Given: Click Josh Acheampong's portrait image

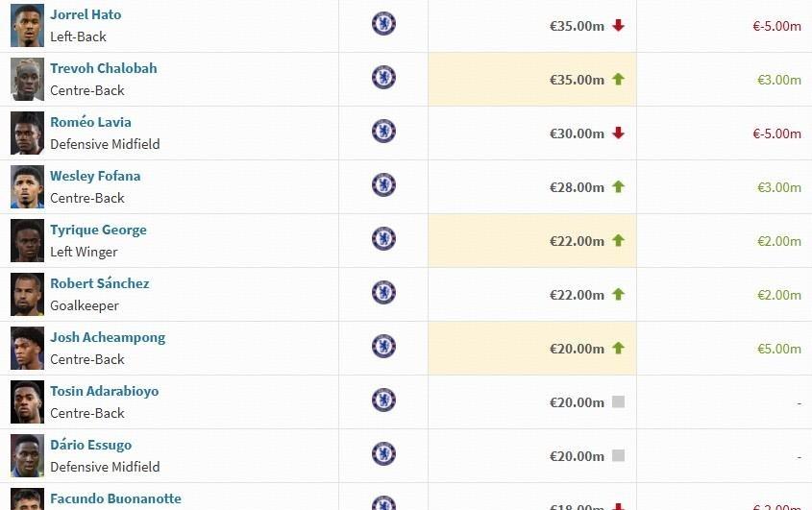Looking at the screenshot, I should [28, 349].
